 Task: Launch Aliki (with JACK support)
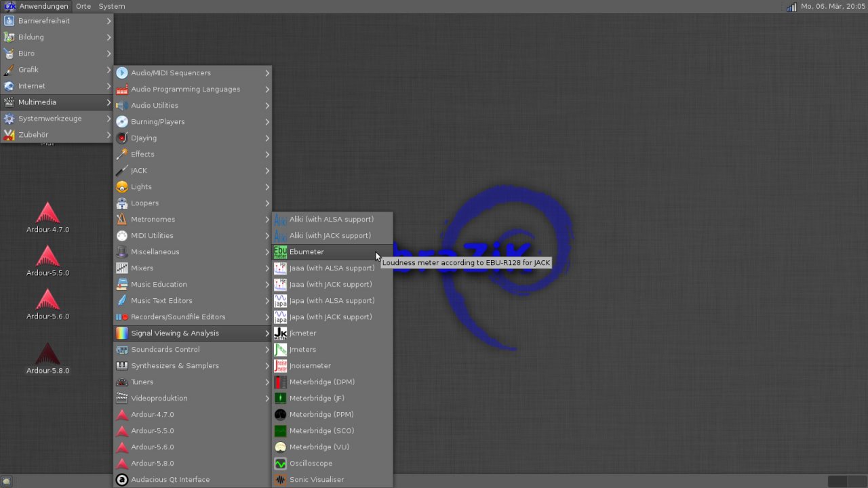point(332,236)
